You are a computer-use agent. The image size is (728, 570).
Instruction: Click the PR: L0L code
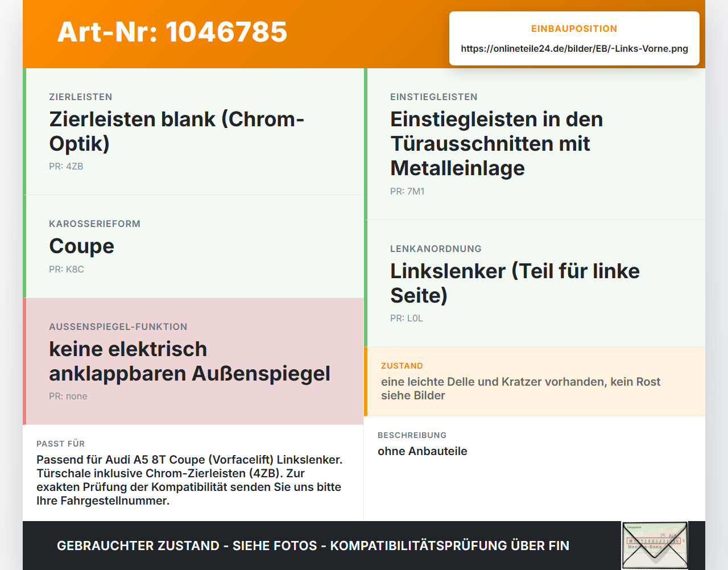tap(407, 318)
